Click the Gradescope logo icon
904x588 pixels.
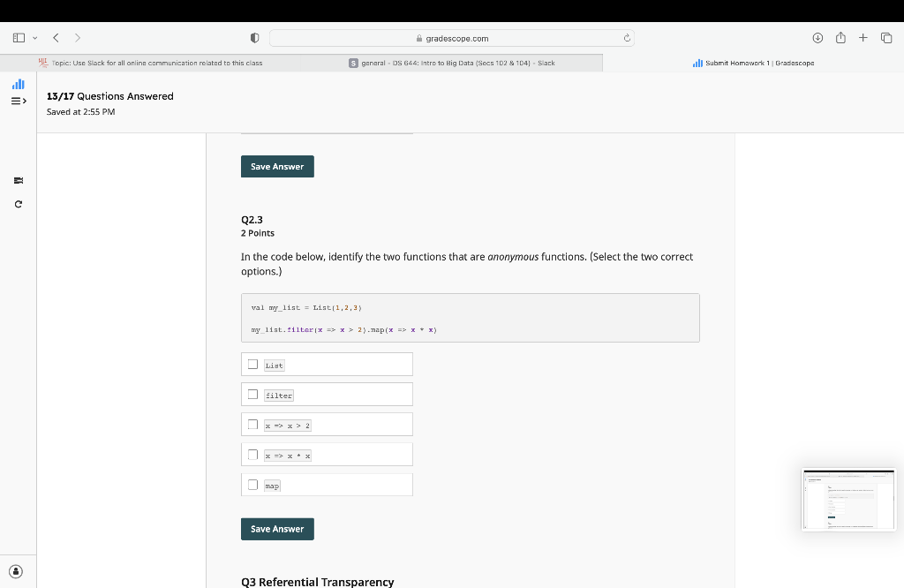(19, 84)
